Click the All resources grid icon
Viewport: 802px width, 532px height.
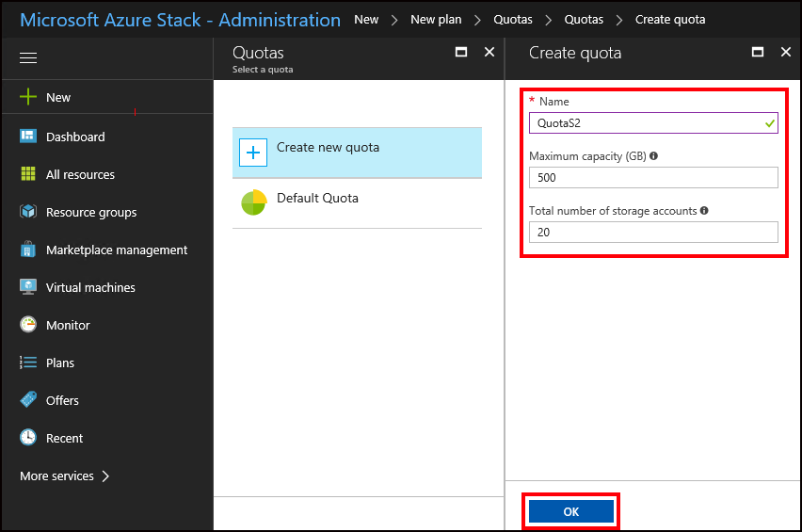[28, 174]
